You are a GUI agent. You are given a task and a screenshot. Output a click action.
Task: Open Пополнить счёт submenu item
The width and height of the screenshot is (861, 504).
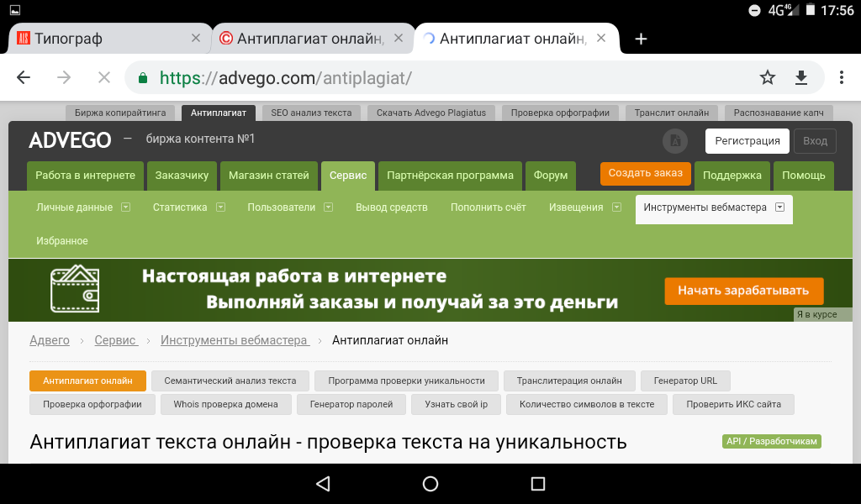489,207
